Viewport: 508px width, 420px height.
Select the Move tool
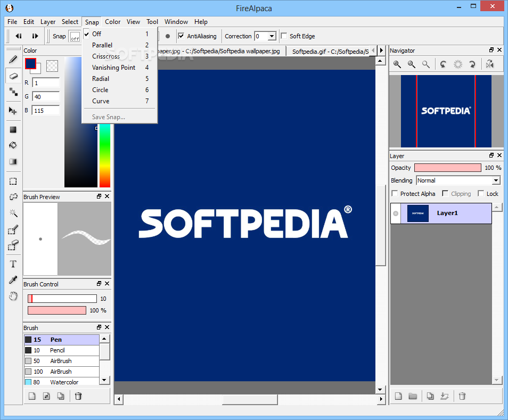(x=13, y=111)
